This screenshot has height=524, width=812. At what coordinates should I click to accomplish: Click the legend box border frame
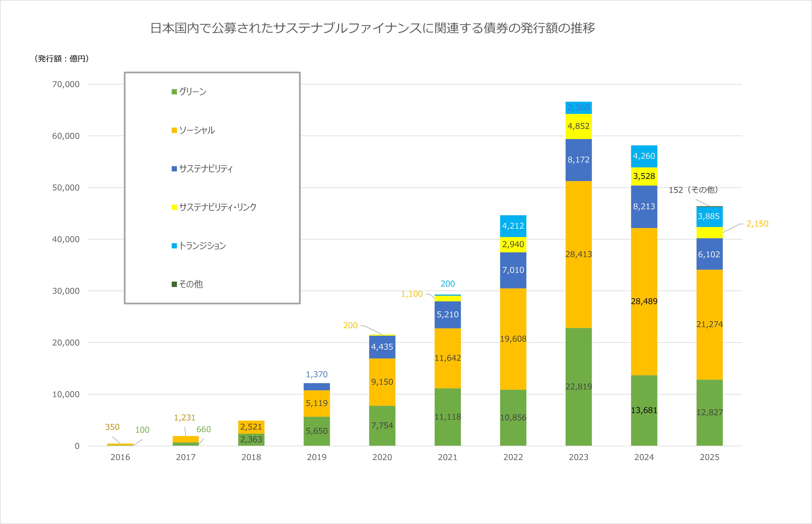point(212,73)
